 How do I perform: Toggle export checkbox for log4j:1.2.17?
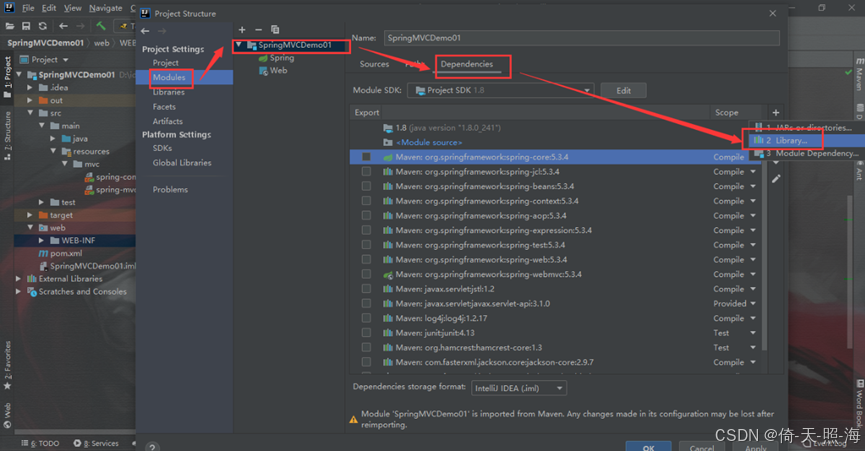pyautogui.click(x=366, y=318)
